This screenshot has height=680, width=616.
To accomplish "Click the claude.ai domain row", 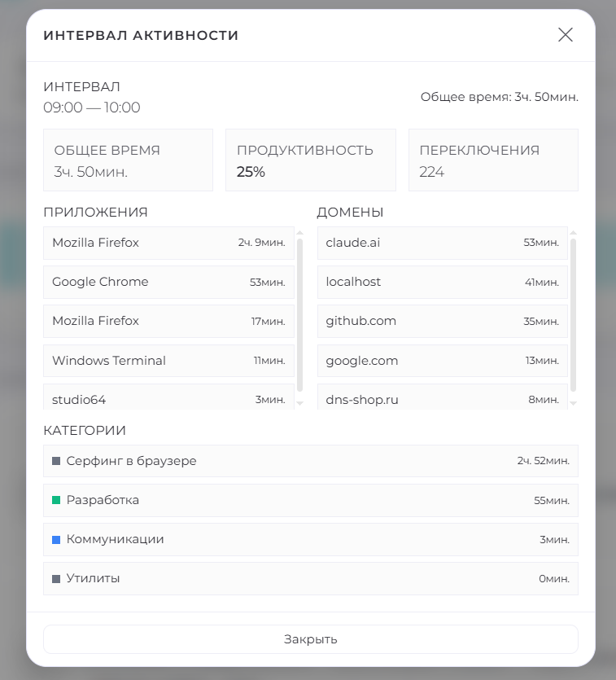I will [443, 243].
